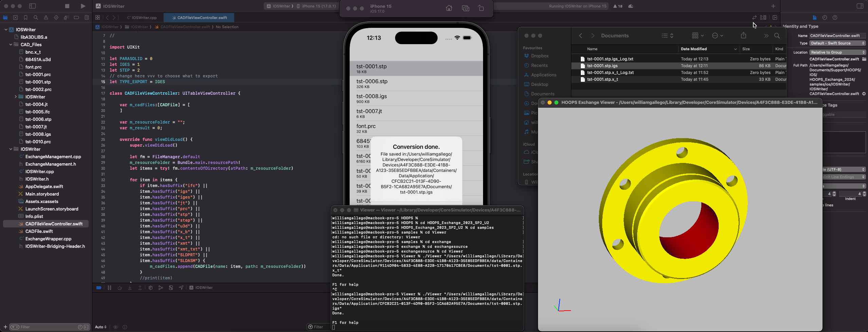Collapse the CAD_Files folder
The image size is (868, 332).
tap(11, 44)
